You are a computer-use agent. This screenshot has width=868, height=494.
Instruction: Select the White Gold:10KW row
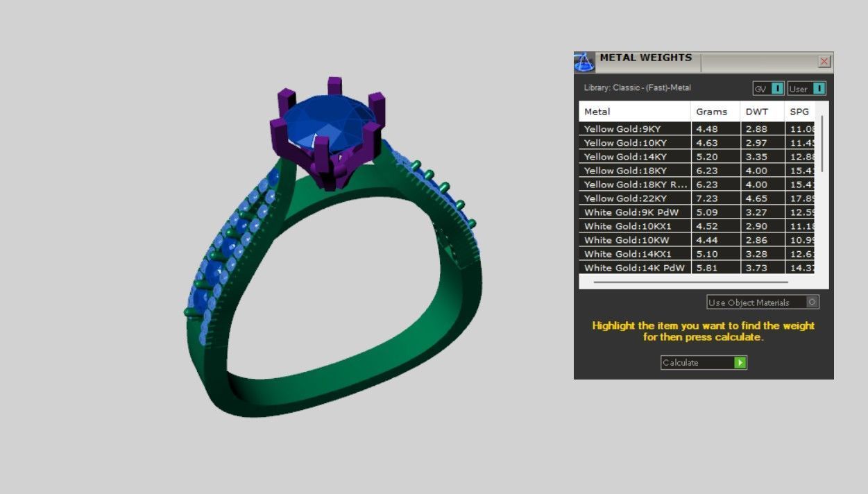[697, 240]
